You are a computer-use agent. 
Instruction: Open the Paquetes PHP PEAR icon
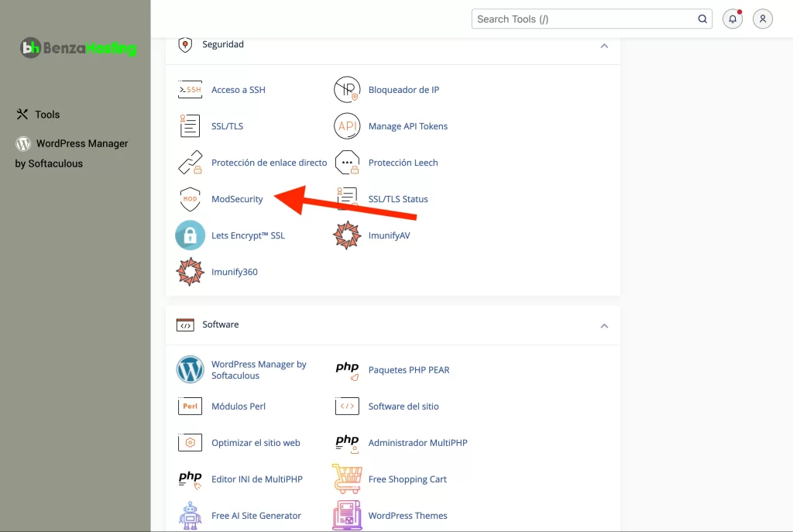point(347,371)
